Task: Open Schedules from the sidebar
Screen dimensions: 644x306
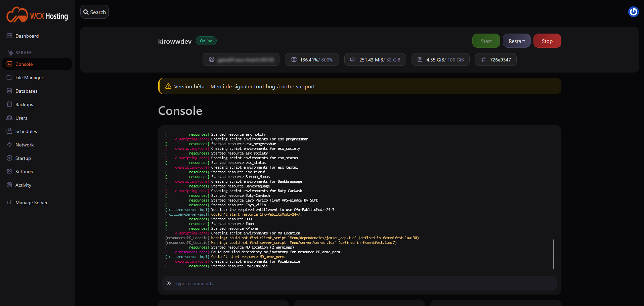Action: [37, 131]
